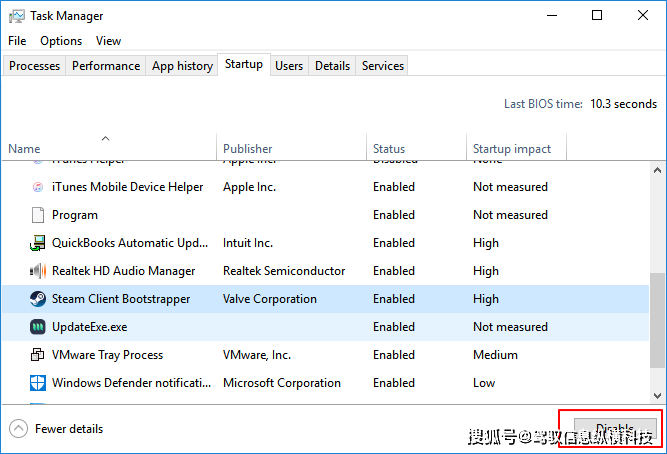
Task: Click the Realtek HD Audio Manager icon
Action: tap(38, 271)
